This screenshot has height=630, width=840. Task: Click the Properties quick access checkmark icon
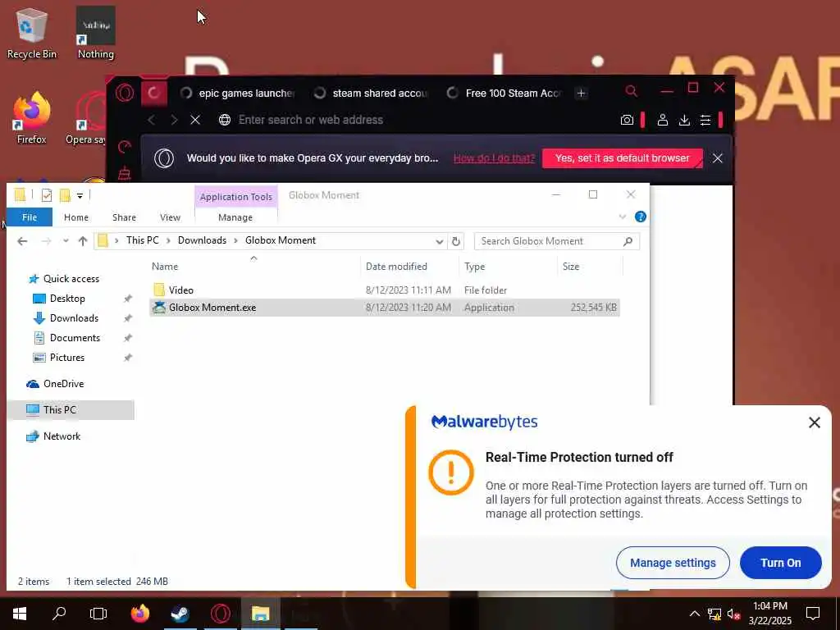(x=47, y=195)
